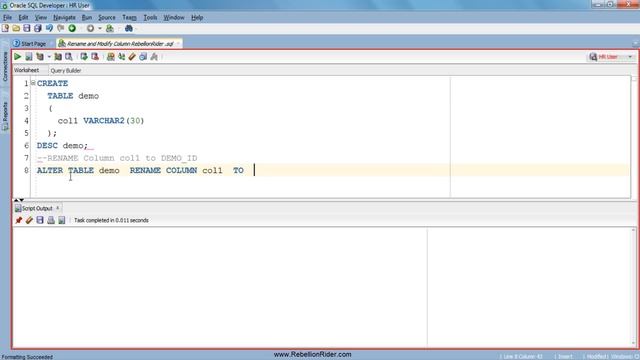This screenshot has height=360, width=640.
Task: Open the Explain Plan dropdown arrow
Action: tap(49, 57)
